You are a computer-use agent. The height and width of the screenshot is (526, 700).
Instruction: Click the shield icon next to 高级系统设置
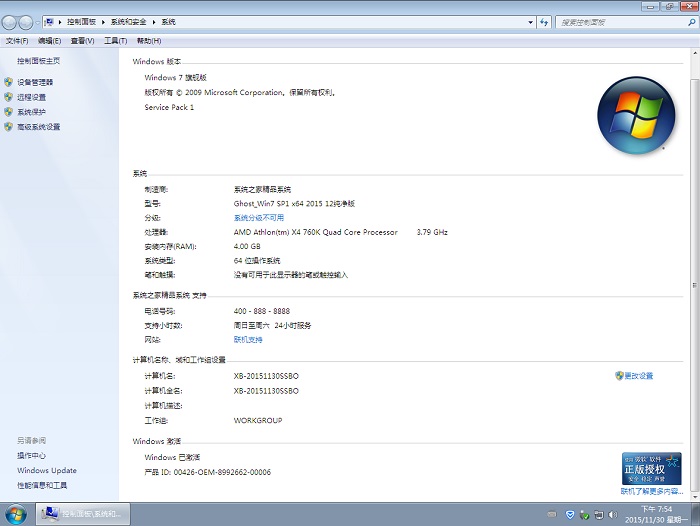pyautogui.click(x=8, y=126)
